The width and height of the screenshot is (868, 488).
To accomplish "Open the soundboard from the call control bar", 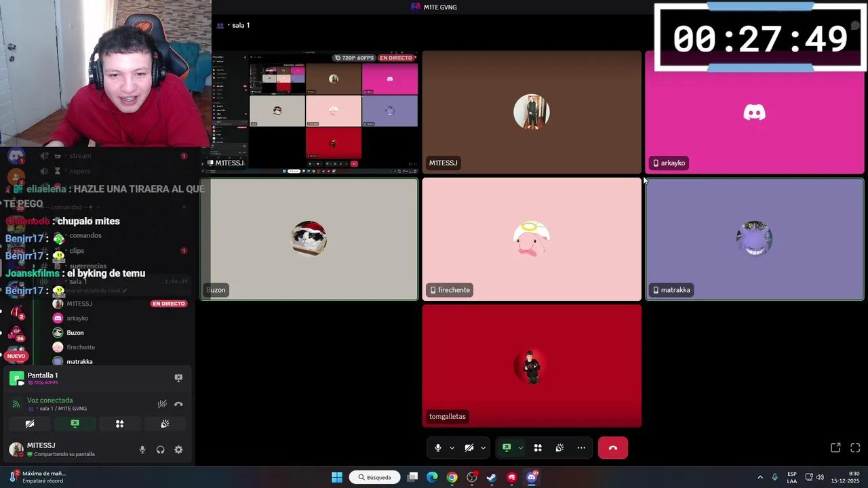I will coord(559,448).
